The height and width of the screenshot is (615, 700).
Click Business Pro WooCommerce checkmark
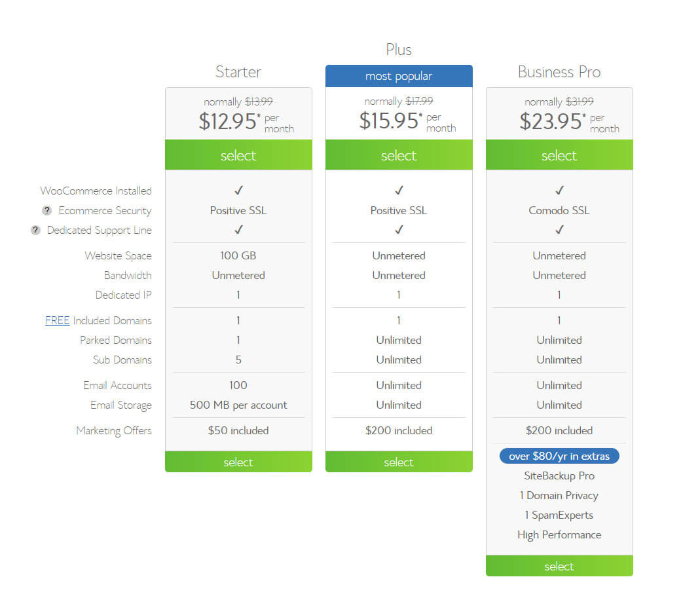coord(559,190)
